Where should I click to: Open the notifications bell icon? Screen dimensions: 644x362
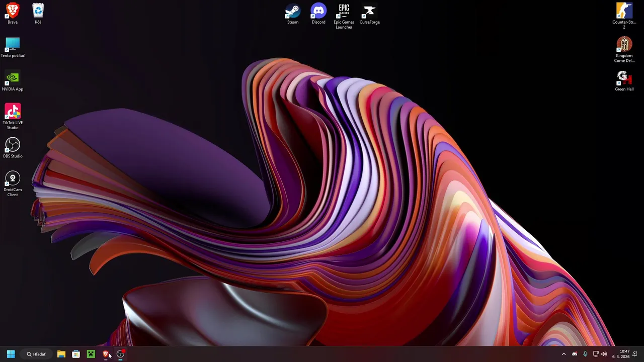click(635, 354)
